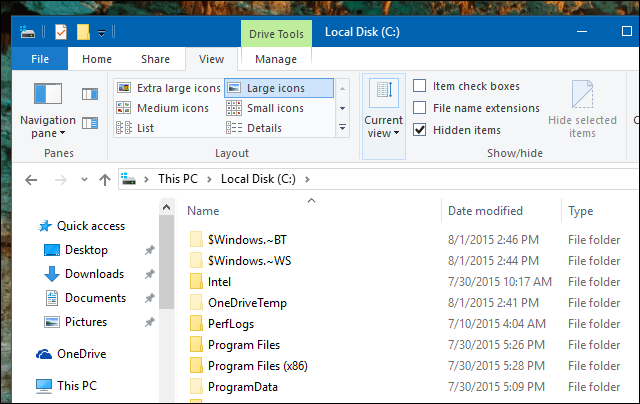The height and width of the screenshot is (404, 640).
Task: Expand chevron after Local Disk (C:) breadcrumb
Action: click(307, 179)
